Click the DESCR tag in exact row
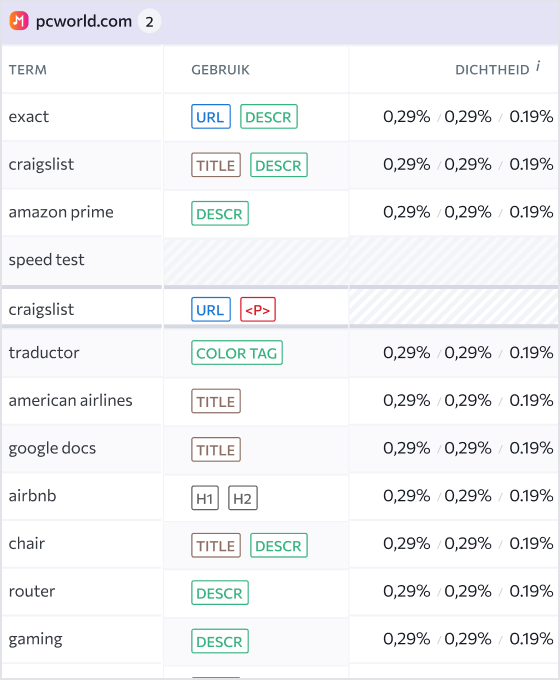This screenshot has height=680, width=560. click(269, 117)
